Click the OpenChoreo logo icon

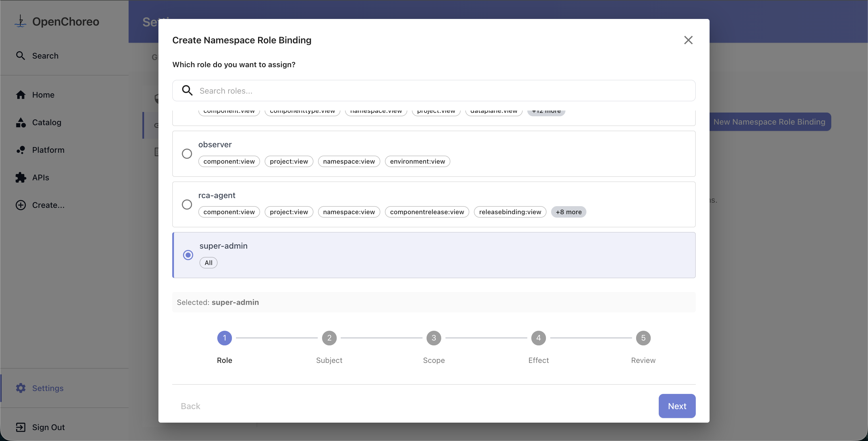[x=20, y=22]
